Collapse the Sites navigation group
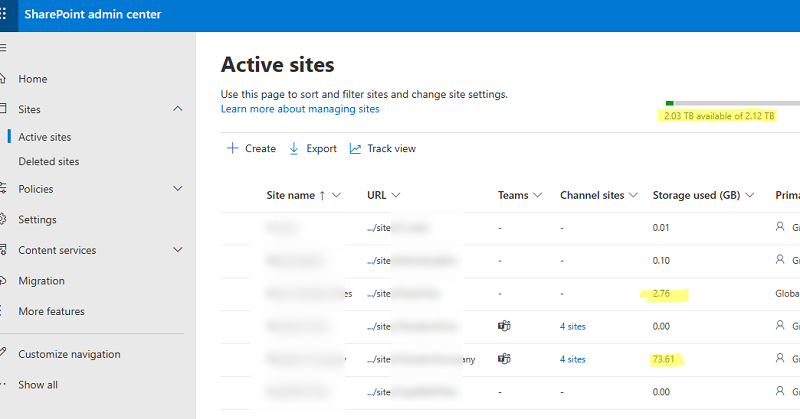This screenshot has width=800, height=419. pyautogui.click(x=178, y=109)
